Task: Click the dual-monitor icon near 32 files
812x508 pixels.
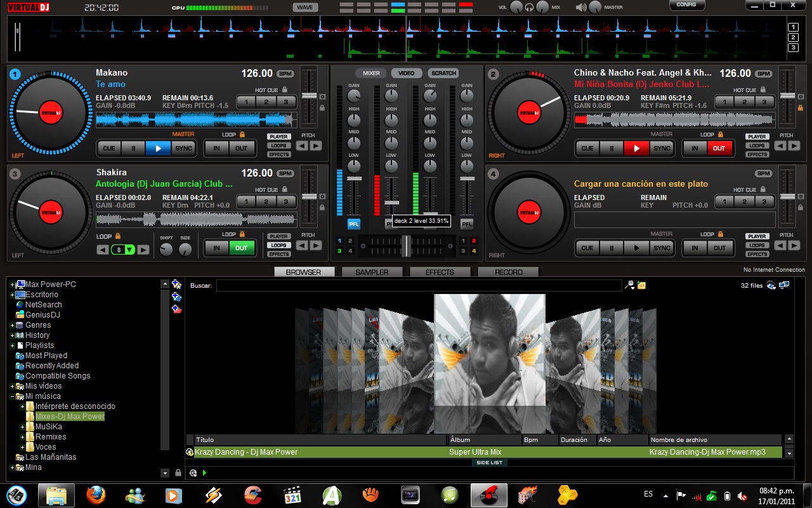Action: pyautogui.click(x=785, y=285)
